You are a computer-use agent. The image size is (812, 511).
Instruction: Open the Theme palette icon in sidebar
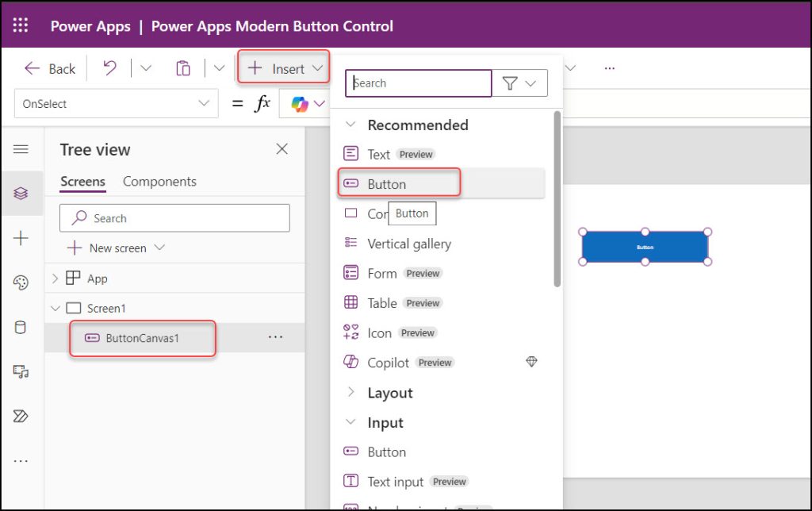click(x=21, y=282)
